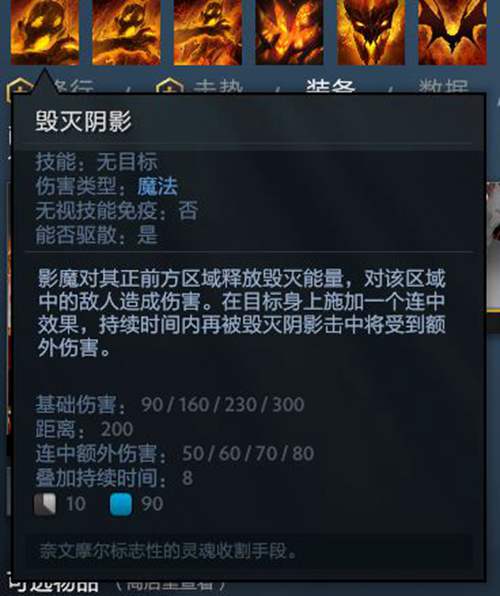Viewport: 500px width, 596px height.
Task: Select the second Shadowraze ability icon
Action: 126,32
